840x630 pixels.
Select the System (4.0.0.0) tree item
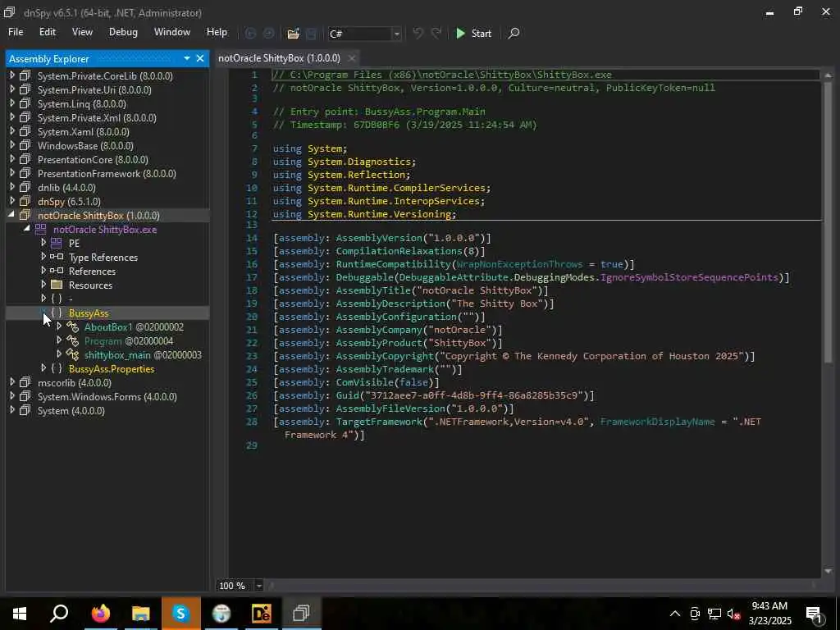tap(71, 410)
